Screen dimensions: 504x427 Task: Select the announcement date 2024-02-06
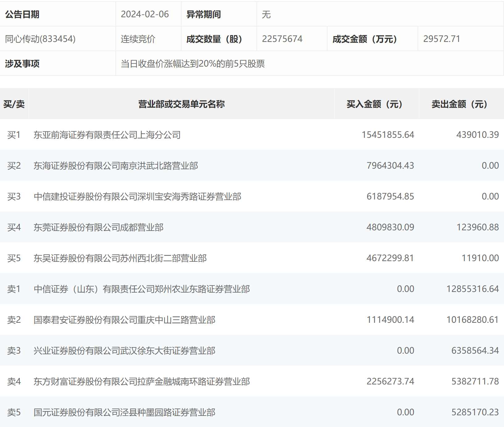(x=145, y=14)
